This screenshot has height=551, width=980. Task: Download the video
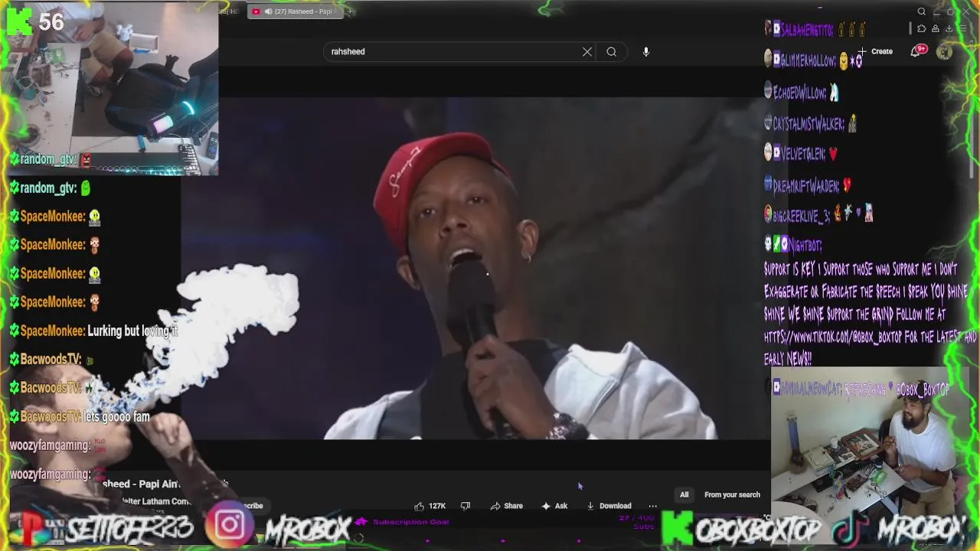tap(609, 506)
